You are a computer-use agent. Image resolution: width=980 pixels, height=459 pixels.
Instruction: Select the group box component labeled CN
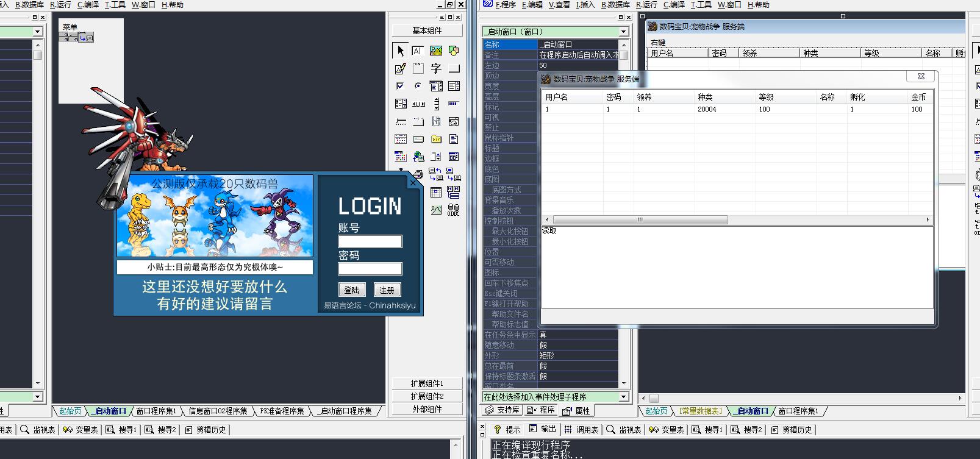418,68
